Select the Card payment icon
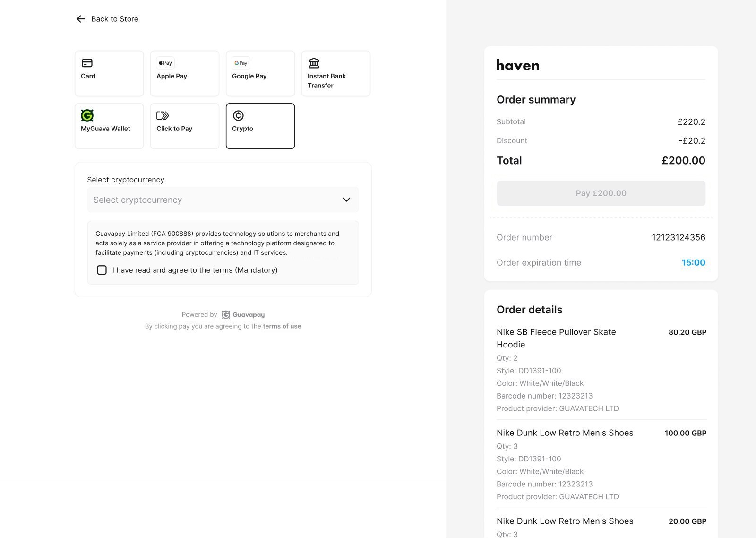Image resolution: width=756 pixels, height=538 pixels. coord(87,63)
